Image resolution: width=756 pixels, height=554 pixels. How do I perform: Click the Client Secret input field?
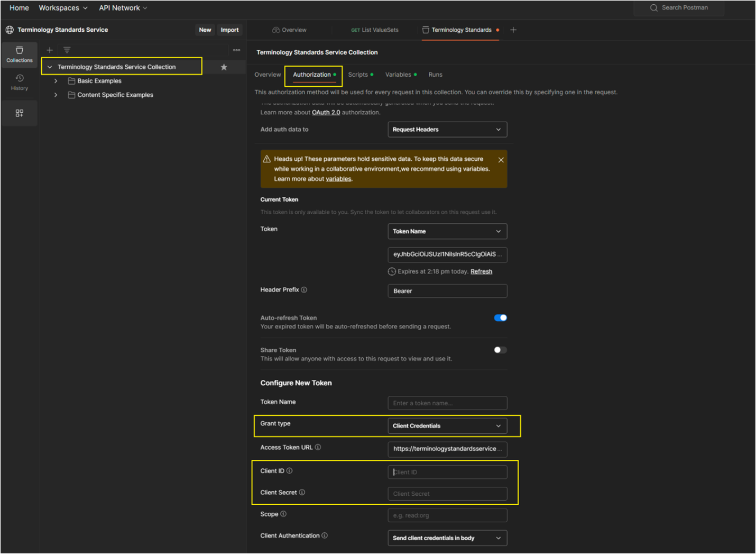(447, 494)
